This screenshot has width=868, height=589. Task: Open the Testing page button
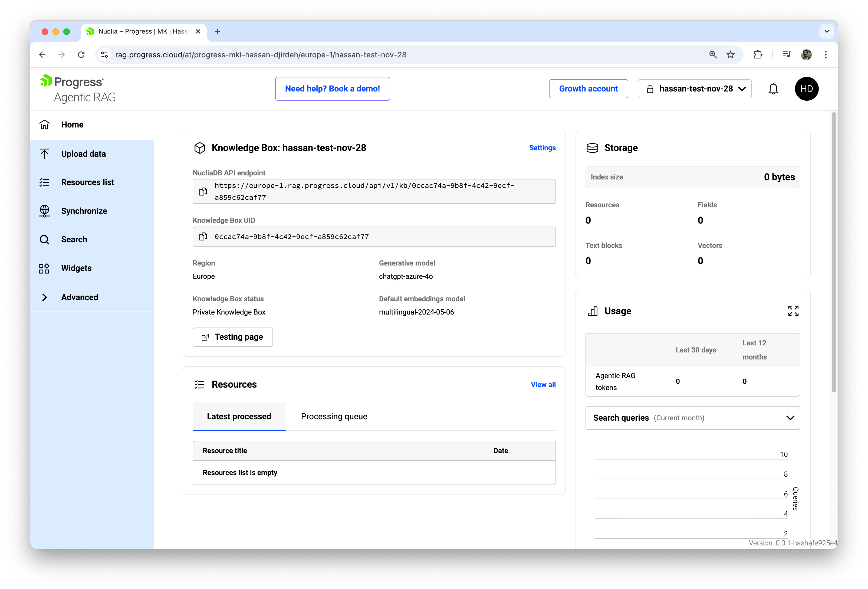(233, 337)
